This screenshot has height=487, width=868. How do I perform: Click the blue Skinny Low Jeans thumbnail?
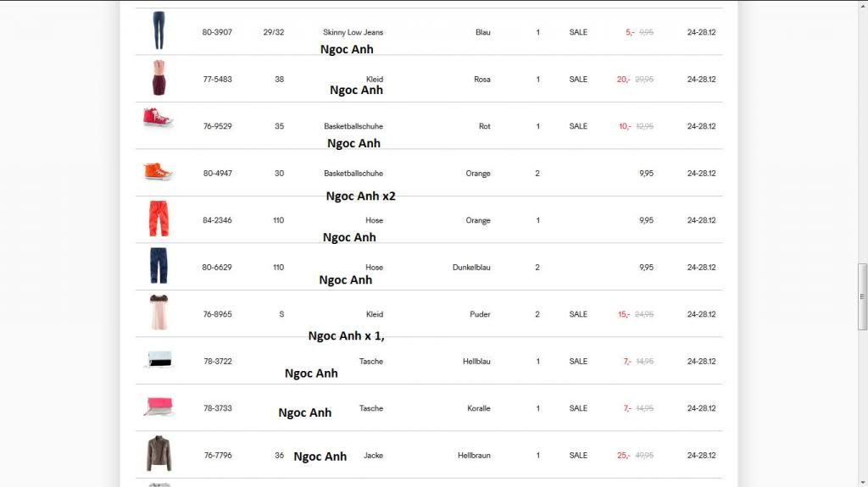[x=159, y=30]
